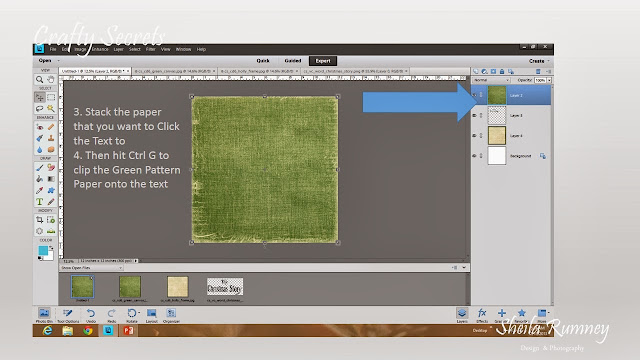
Task: Open the File menu
Action: pos(53,49)
